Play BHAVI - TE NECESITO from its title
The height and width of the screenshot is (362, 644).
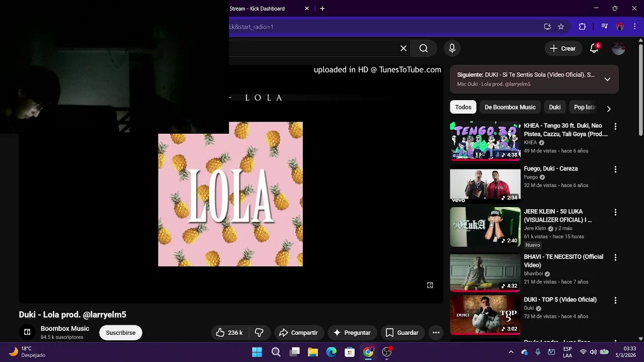click(x=563, y=261)
